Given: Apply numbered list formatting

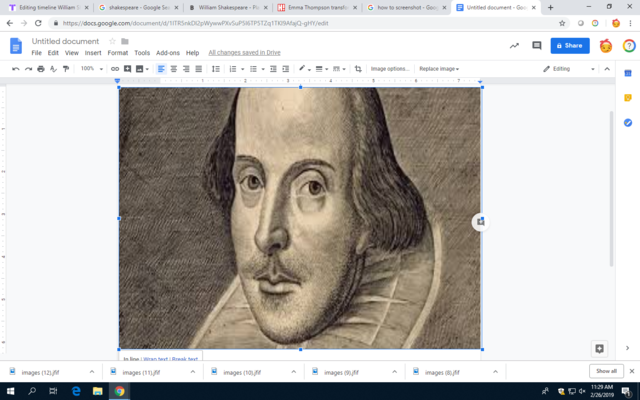Looking at the screenshot, I should [233, 69].
